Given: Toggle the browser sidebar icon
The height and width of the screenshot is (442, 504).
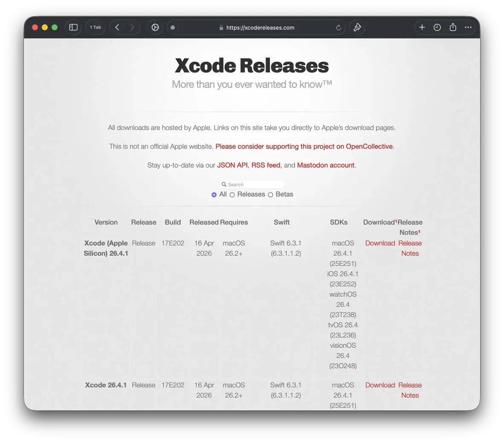Looking at the screenshot, I should tap(73, 27).
